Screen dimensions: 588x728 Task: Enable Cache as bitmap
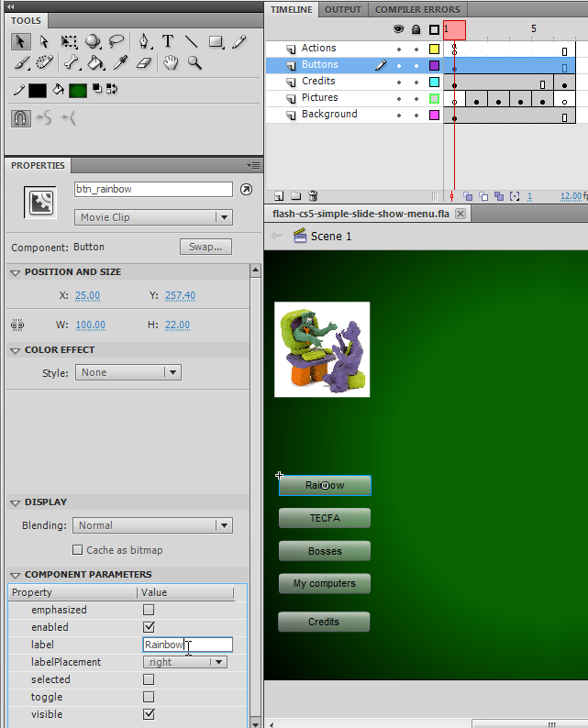(x=78, y=550)
